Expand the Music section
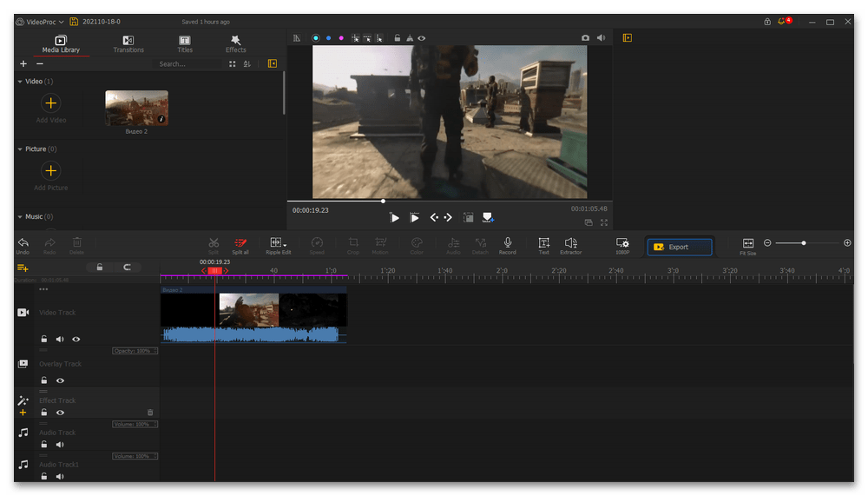The height and width of the screenshot is (496, 868). click(20, 217)
